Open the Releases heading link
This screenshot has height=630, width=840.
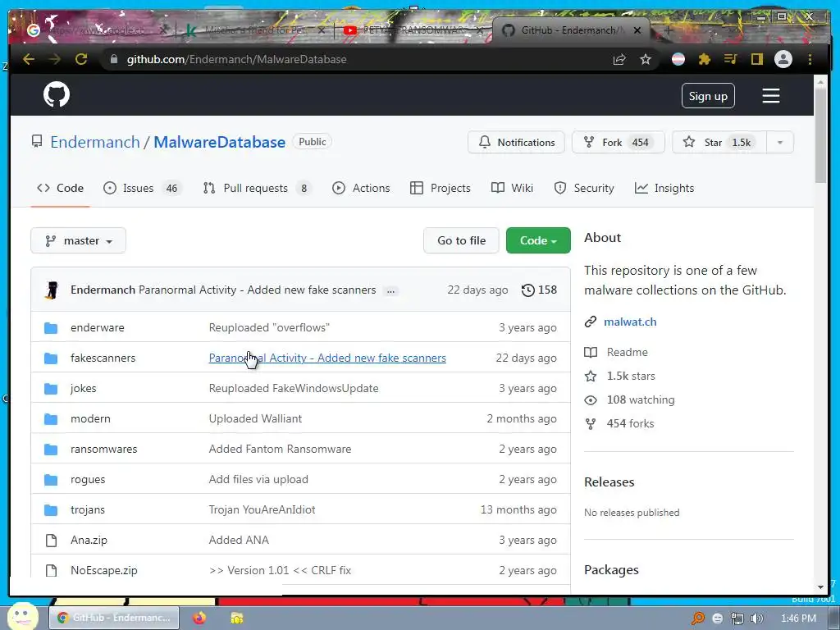(609, 482)
